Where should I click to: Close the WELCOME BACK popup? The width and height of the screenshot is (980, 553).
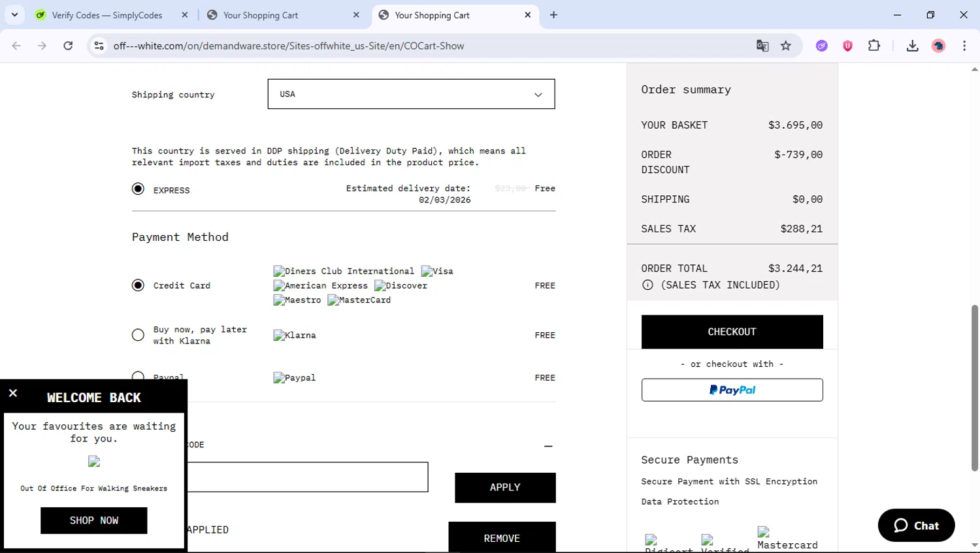(x=13, y=393)
